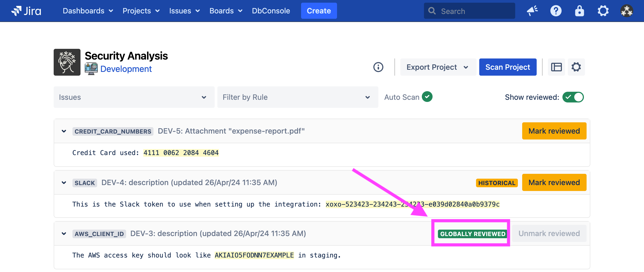Open Jira administration gear in top bar
This screenshot has height=272, width=644.
pos(603,11)
